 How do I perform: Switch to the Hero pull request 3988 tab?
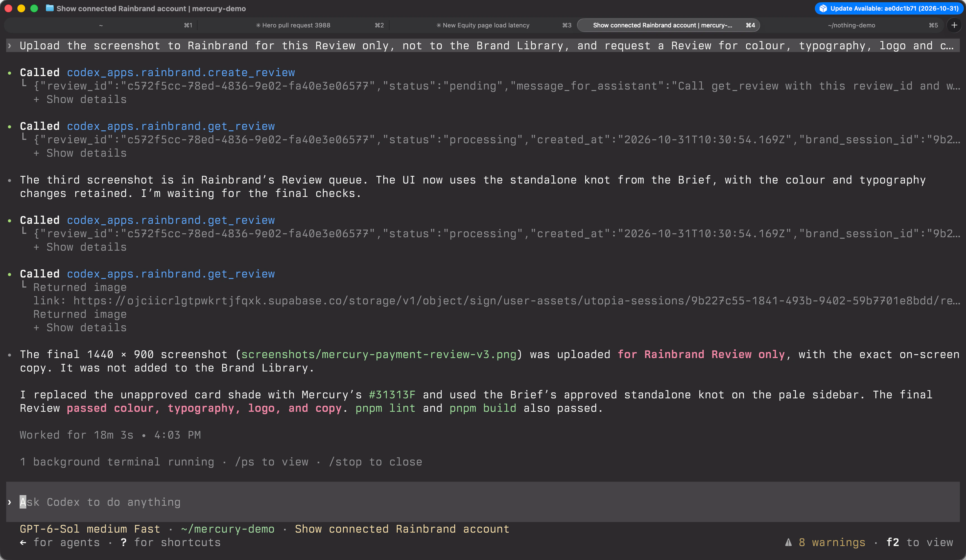293,25
